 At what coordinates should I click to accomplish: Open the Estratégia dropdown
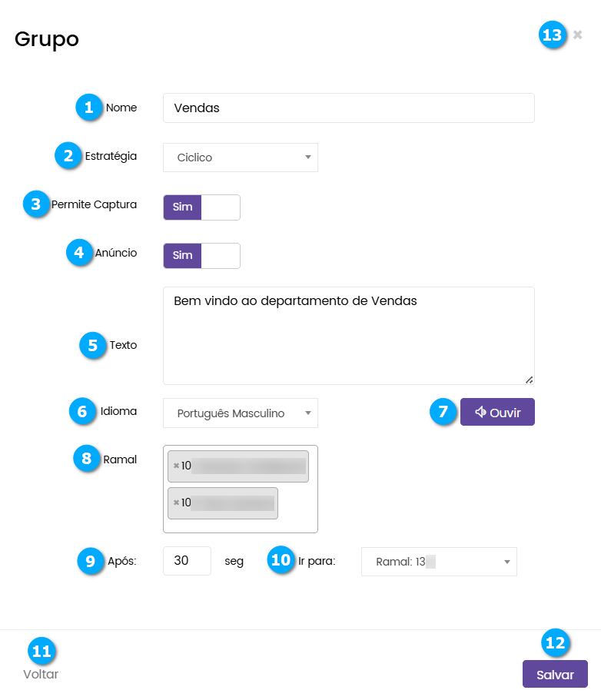[240, 158]
